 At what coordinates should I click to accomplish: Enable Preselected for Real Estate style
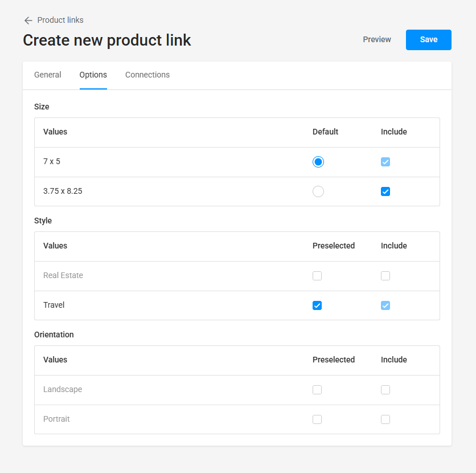point(317,275)
